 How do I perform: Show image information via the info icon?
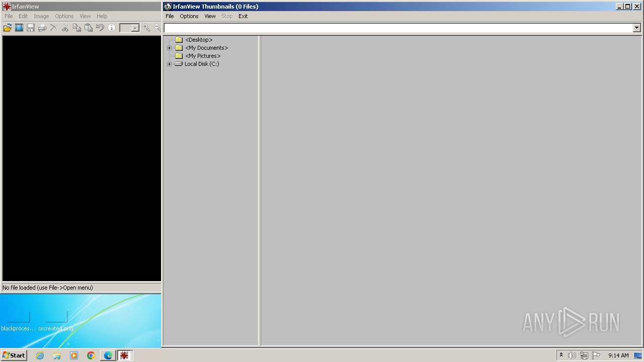111,28
